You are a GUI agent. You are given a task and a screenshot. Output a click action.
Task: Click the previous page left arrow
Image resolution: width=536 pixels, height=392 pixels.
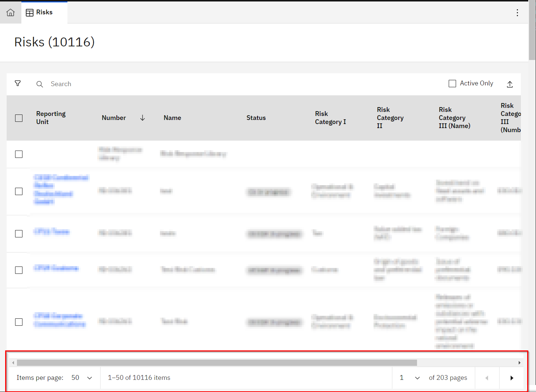(x=487, y=378)
